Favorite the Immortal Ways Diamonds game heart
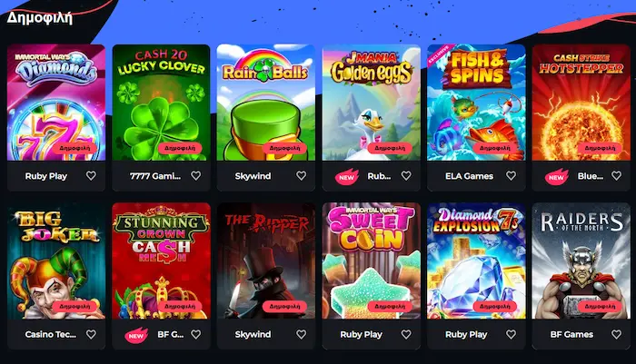This screenshot has width=636, height=364. point(91,175)
